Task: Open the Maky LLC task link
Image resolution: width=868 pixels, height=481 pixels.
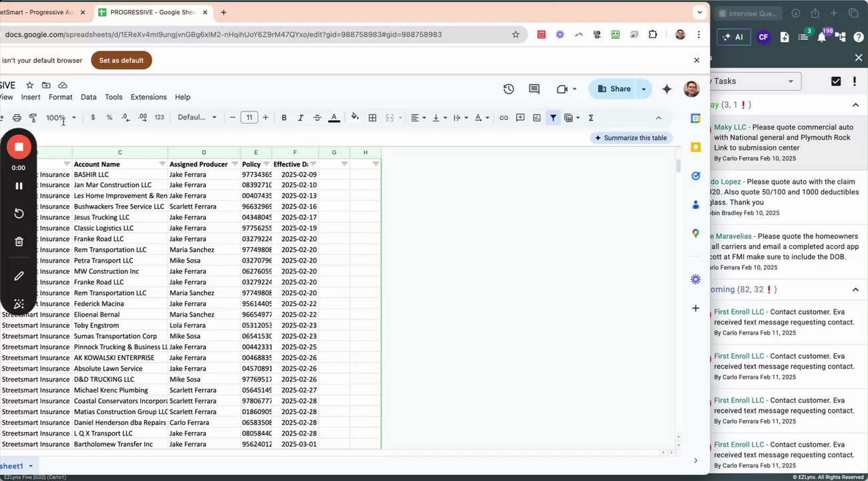Action: (730, 126)
